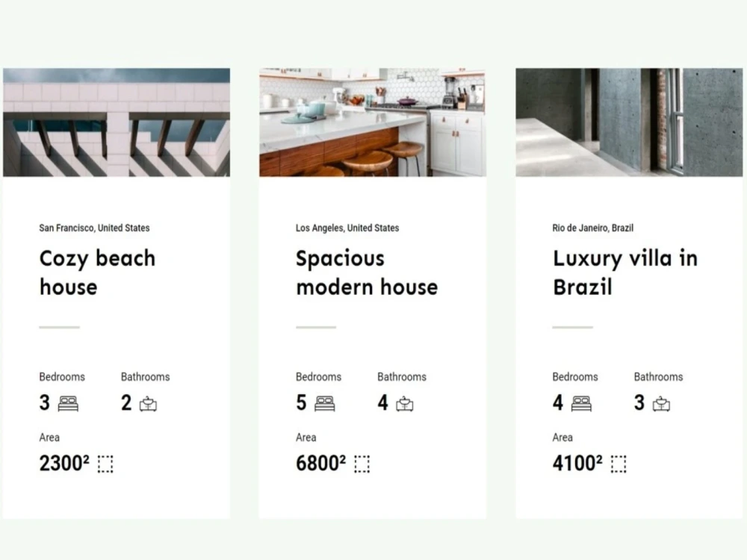This screenshot has height=560, width=747.
Task: Select the bedroom icon on Cozy beach house card
Action: pos(68,403)
